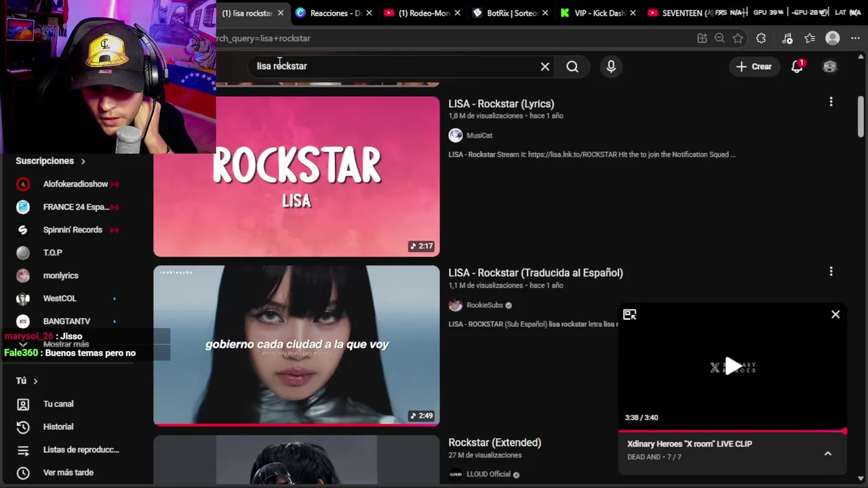868x488 pixels.
Task: Open the Traducida al Español video thumbnail
Action: click(296, 346)
